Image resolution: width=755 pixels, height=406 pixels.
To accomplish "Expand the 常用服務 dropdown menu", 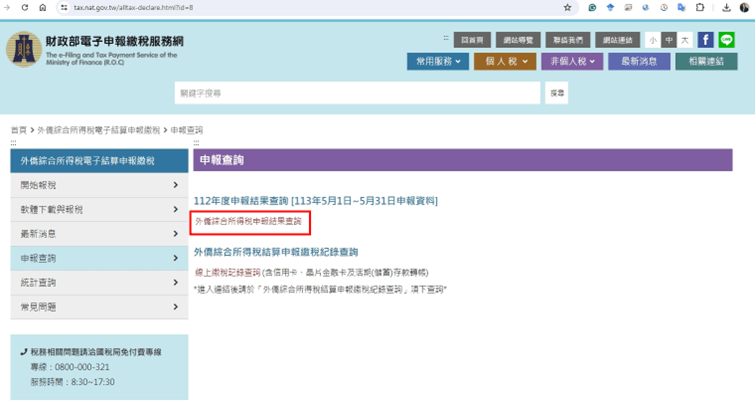I will (438, 62).
